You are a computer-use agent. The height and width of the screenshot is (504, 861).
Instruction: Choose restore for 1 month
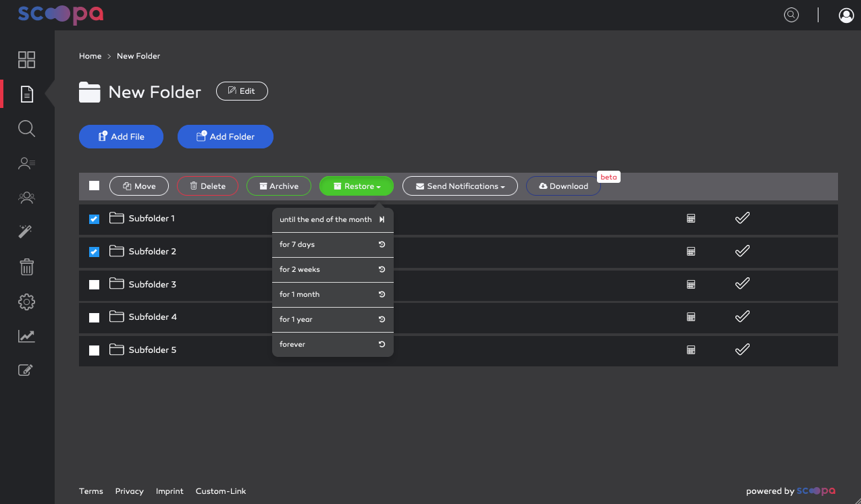pos(333,294)
